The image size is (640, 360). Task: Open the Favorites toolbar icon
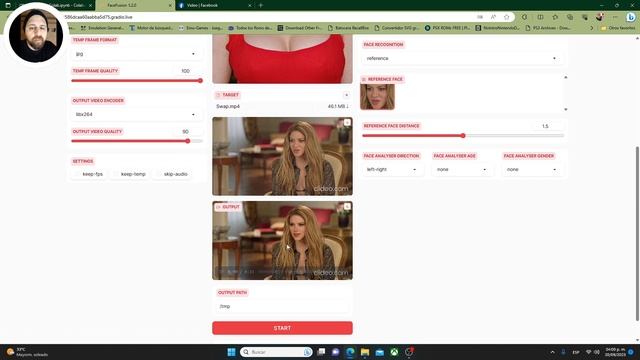click(x=555, y=17)
